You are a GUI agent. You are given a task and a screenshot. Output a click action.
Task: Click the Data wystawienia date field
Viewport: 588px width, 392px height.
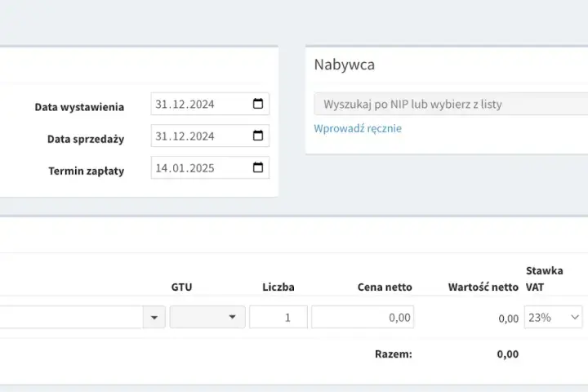coord(210,104)
